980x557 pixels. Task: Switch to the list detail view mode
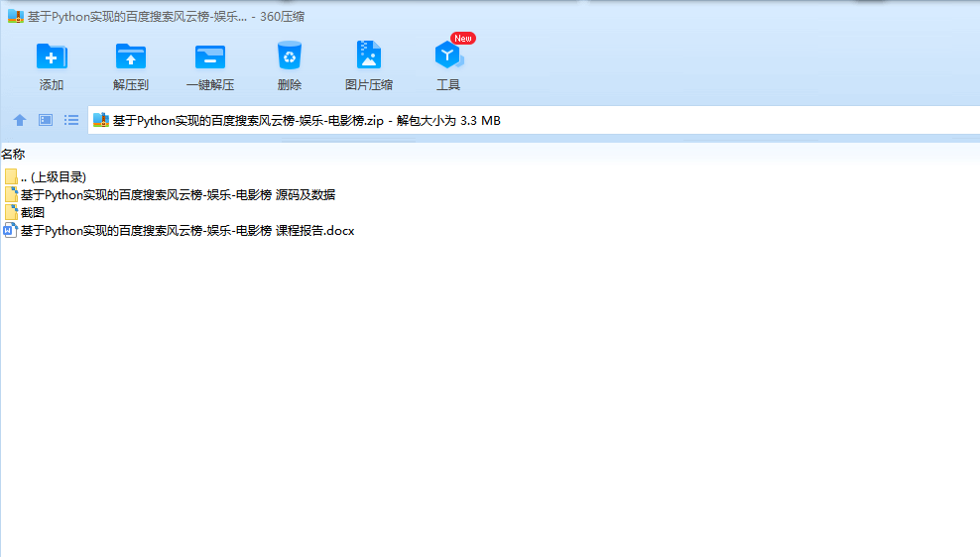[x=71, y=120]
